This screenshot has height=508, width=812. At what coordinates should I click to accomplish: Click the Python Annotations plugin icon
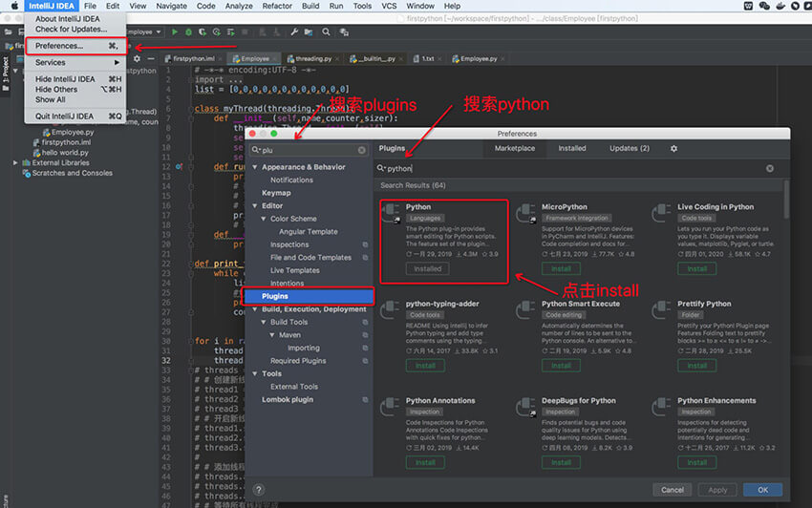coord(390,407)
